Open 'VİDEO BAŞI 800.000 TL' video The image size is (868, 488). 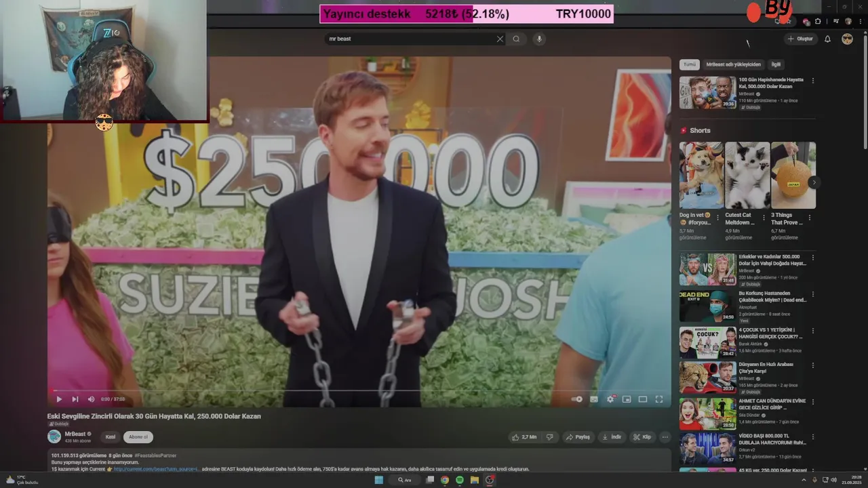(x=707, y=449)
